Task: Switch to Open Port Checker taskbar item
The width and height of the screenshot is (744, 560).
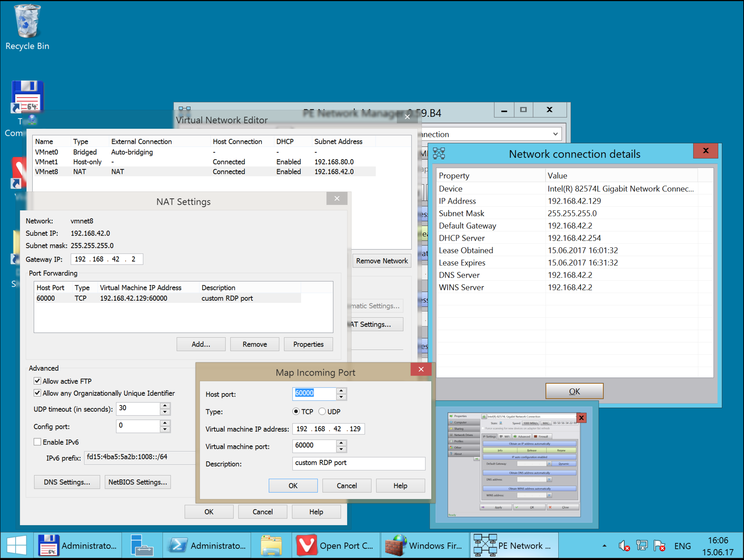Action: point(336,545)
